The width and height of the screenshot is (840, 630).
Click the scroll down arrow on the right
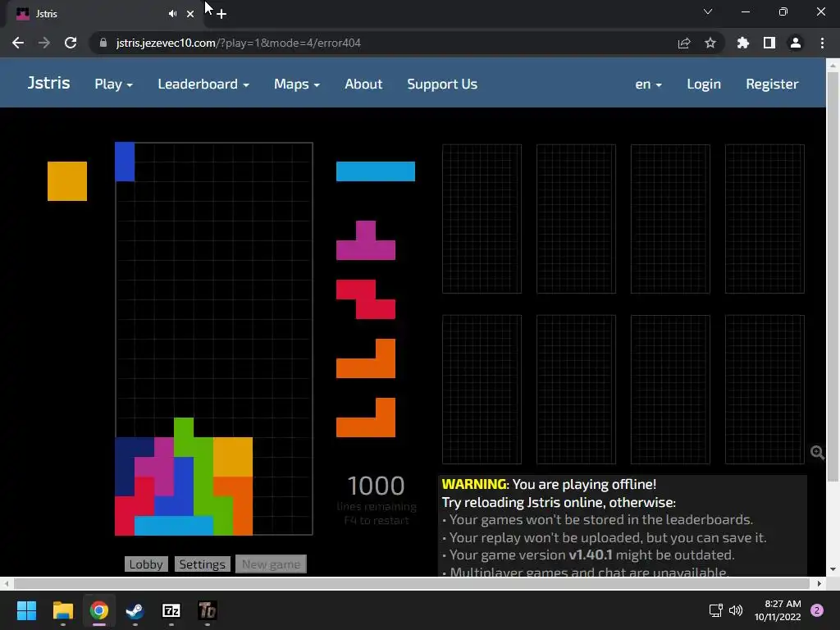(833, 569)
